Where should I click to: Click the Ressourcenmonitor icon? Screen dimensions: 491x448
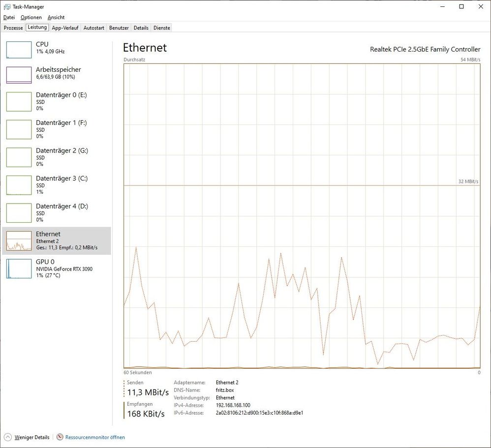point(60,437)
